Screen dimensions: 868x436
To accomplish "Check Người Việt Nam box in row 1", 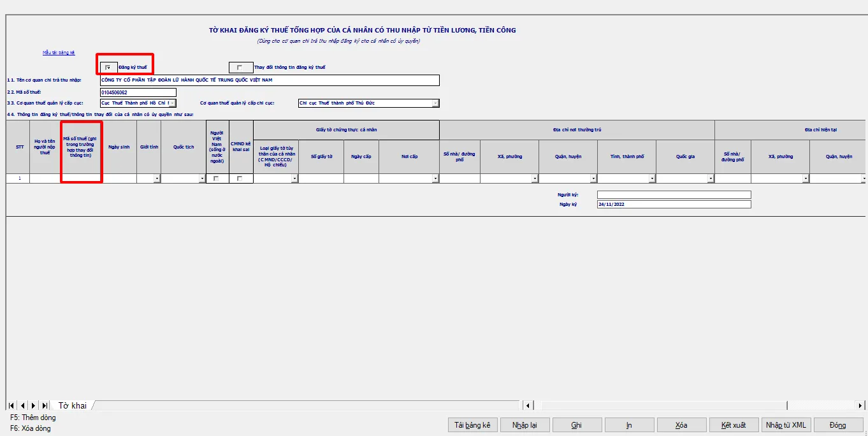I will pyautogui.click(x=217, y=178).
